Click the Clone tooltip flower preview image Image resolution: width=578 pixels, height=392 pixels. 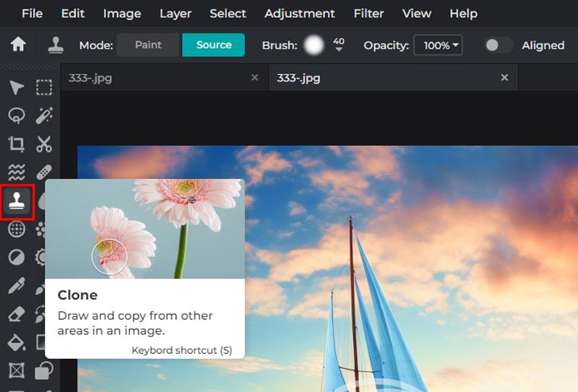(145, 229)
